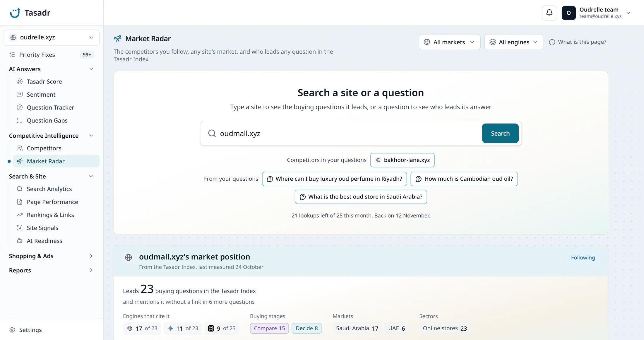644x340 pixels.
Task: Open the All markets dropdown
Action: [449, 42]
